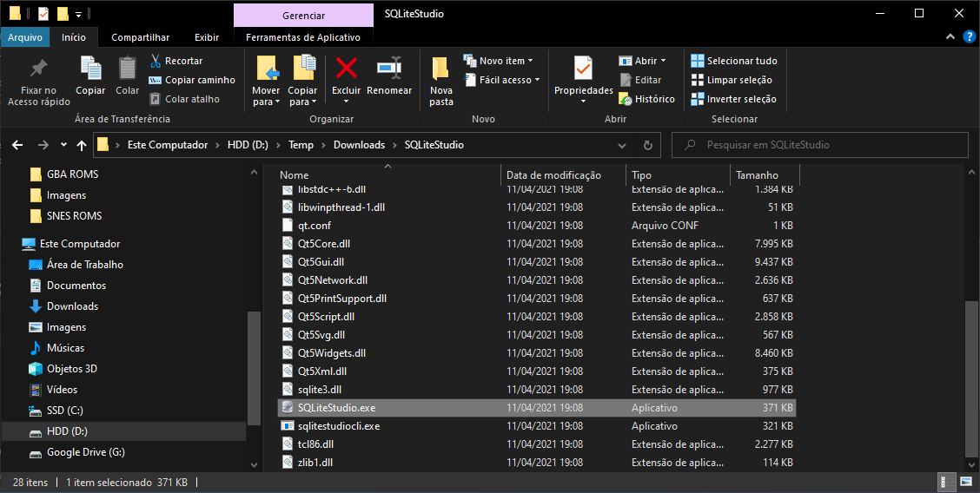The height and width of the screenshot is (493, 980).
Task: Click the Copiar ribbon button
Action: 90,76
